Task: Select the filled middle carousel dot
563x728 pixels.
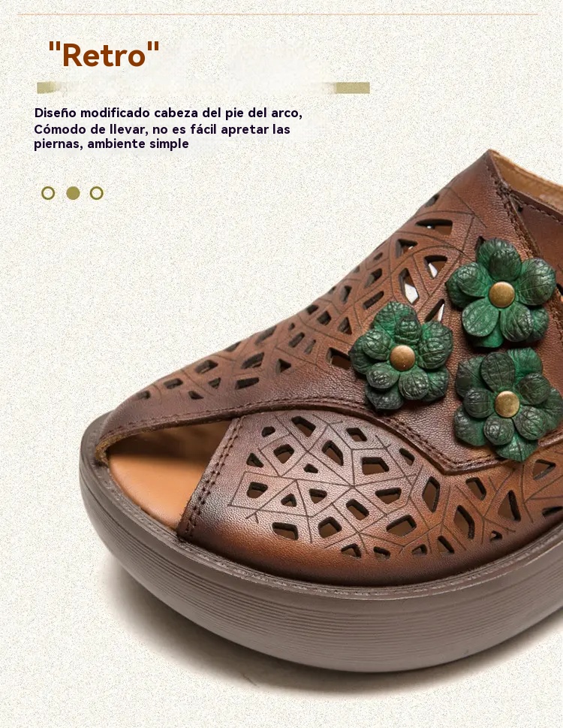Action: [x=73, y=193]
